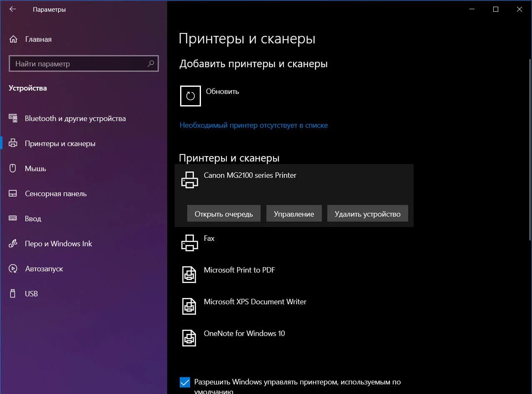Viewport: 532px width, 394px height.
Task: Open USB settings section
Action: tap(31, 294)
